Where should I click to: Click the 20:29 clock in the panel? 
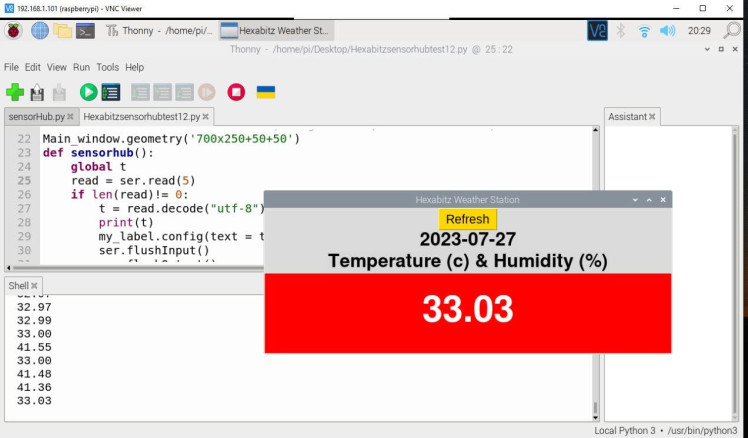[699, 31]
